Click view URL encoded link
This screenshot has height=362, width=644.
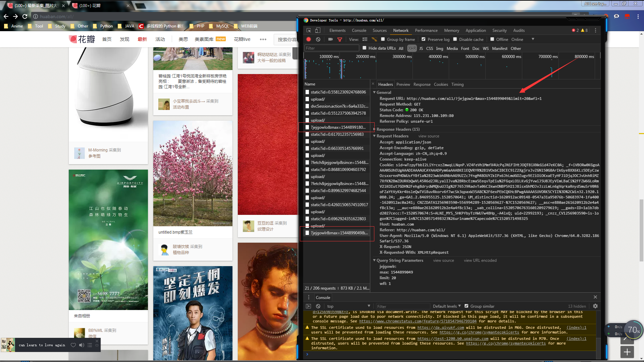click(x=480, y=260)
